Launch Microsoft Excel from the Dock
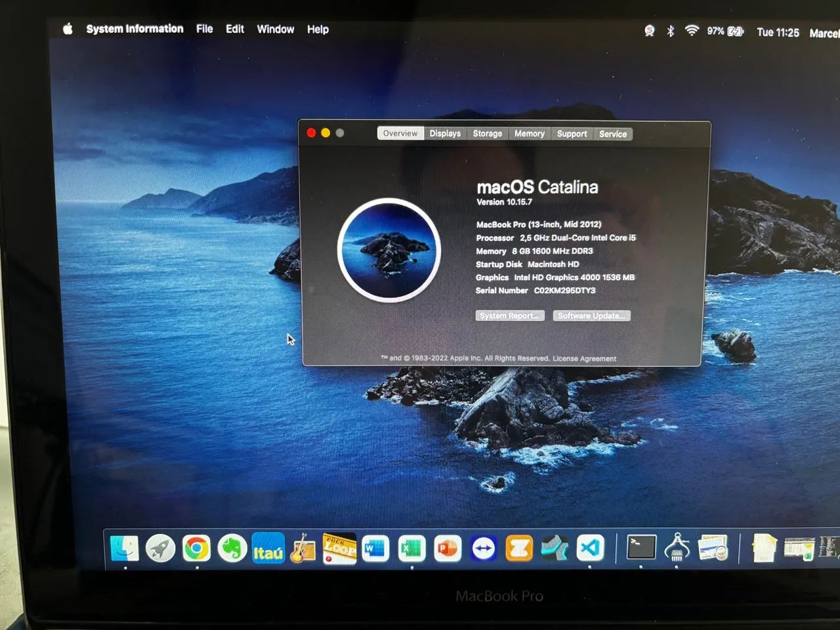 coord(411,549)
